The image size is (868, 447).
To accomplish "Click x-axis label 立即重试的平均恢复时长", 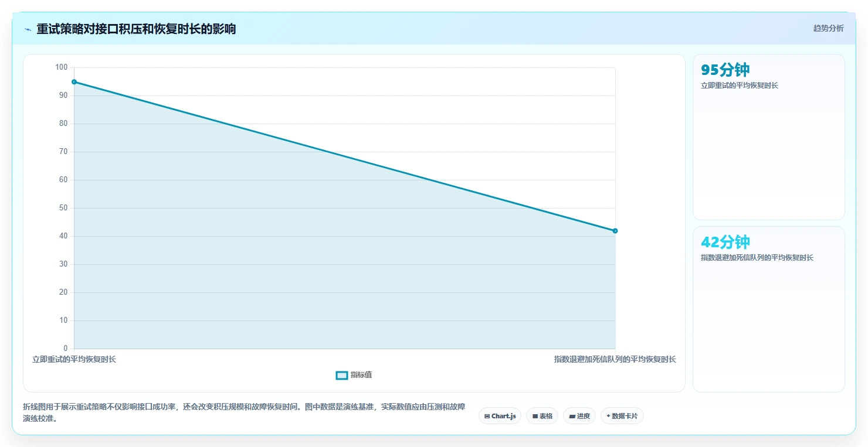I will (x=74, y=359).
